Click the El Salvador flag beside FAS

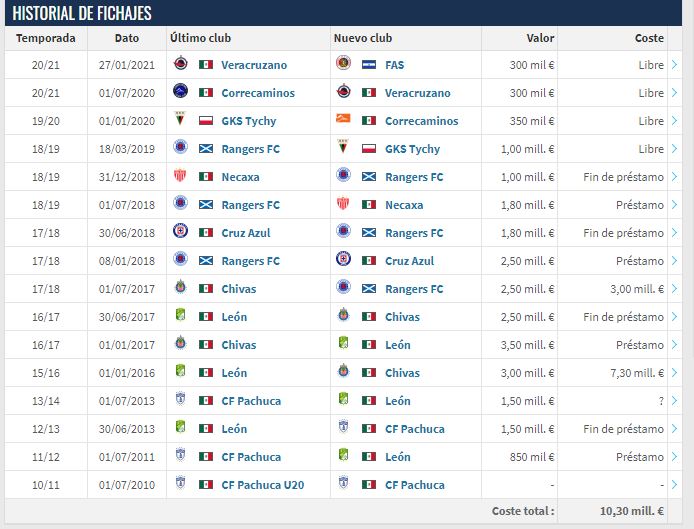point(369,65)
